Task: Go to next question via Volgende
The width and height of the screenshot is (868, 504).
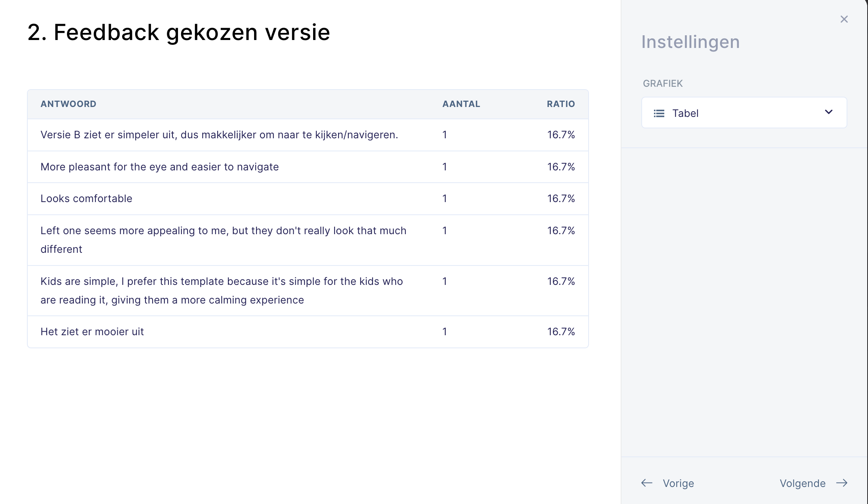Action: point(803,483)
